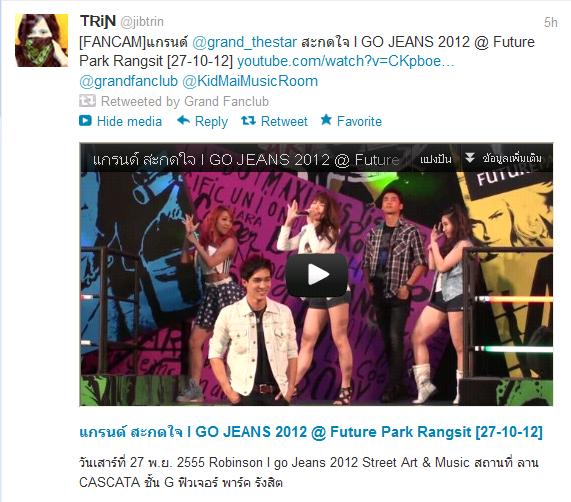Open blue video title link below player
Image resolution: width=571 pixels, height=502 pixels.
point(311,432)
